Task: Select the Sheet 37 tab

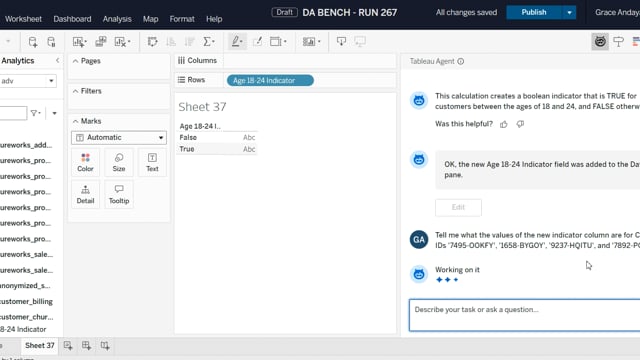Action: pos(40,346)
